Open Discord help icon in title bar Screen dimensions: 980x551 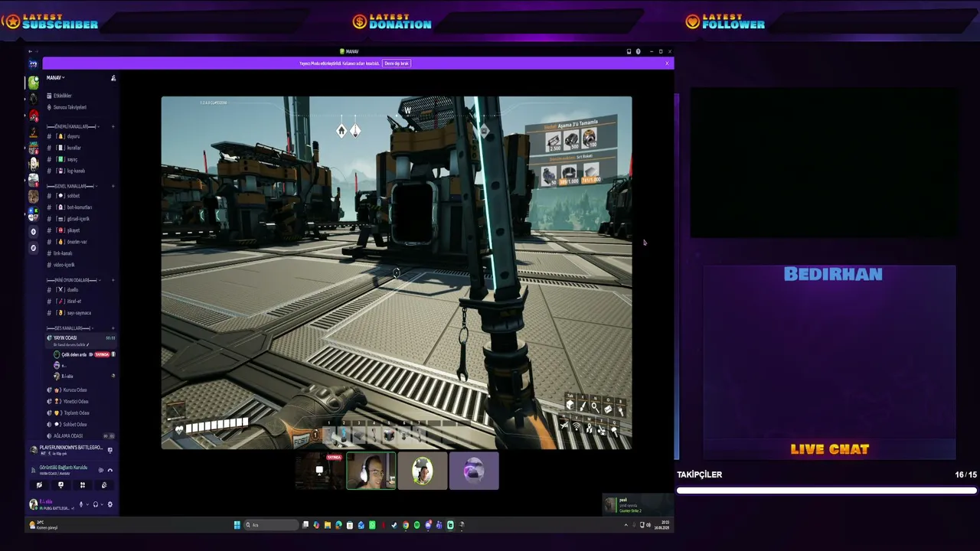pyautogui.click(x=638, y=51)
